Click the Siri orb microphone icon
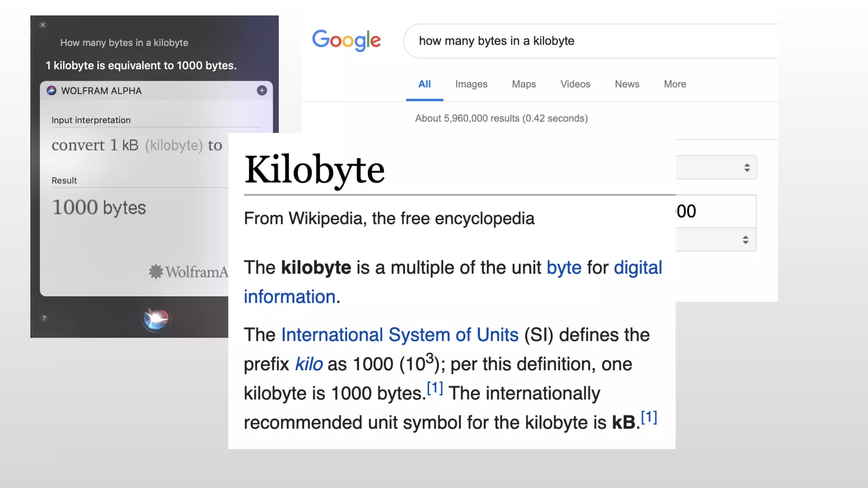The height and width of the screenshot is (488, 868). 156,319
